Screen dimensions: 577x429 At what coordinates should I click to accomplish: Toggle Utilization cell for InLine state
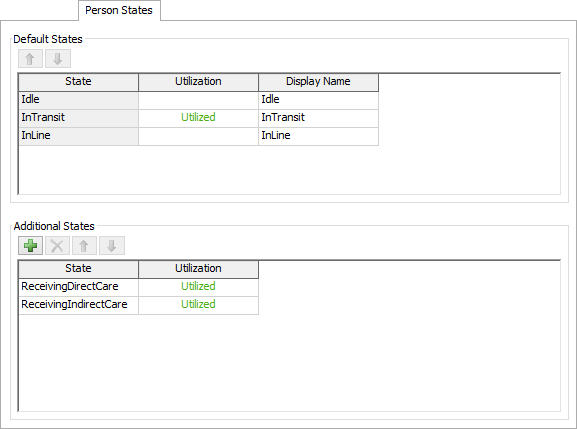(x=198, y=136)
